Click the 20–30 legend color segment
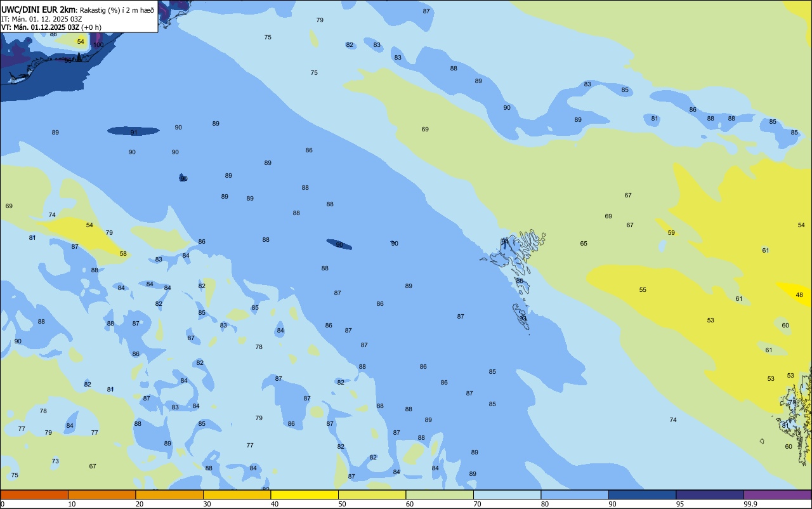Screen dimensions: 812x509 (x=169, y=494)
